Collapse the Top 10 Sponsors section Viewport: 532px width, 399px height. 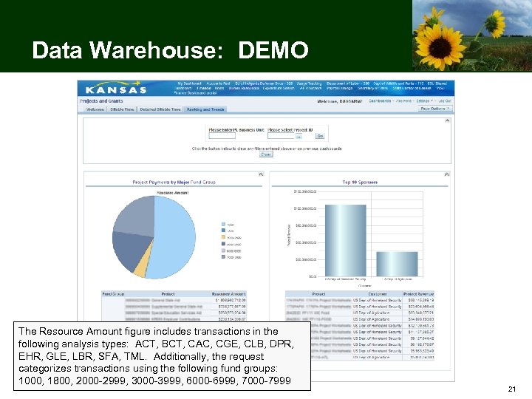tap(447, 174)
